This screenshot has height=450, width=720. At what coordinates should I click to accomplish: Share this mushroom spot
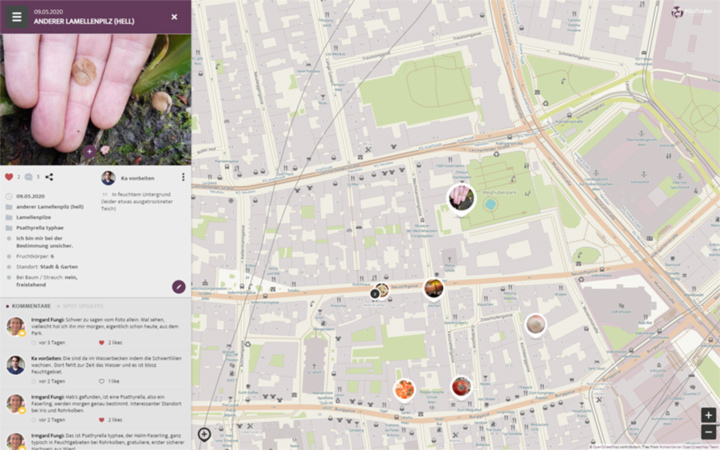[49, 177]
